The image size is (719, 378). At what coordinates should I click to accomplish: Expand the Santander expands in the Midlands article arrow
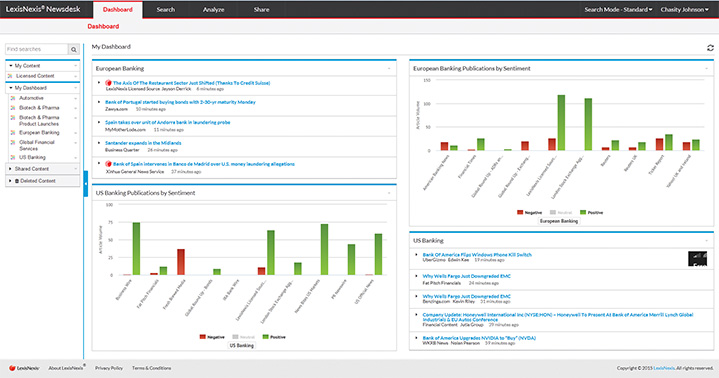click(x=99, y=143)
